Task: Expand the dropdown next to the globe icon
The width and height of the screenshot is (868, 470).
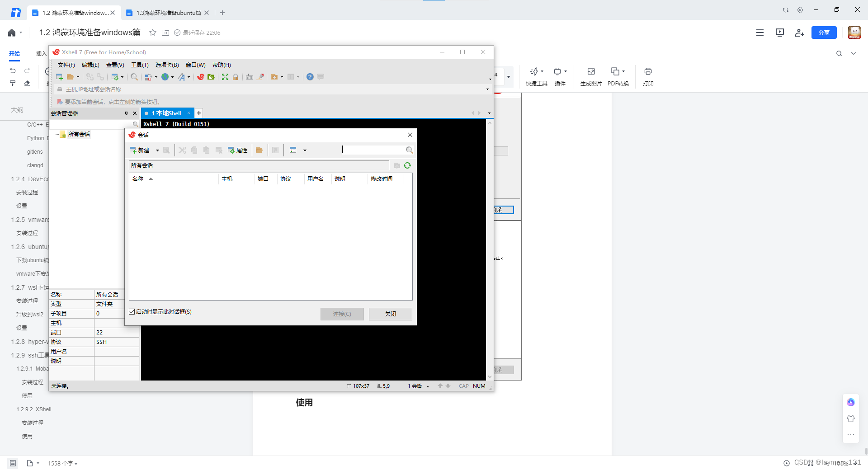Action: [x=172, y=77]
